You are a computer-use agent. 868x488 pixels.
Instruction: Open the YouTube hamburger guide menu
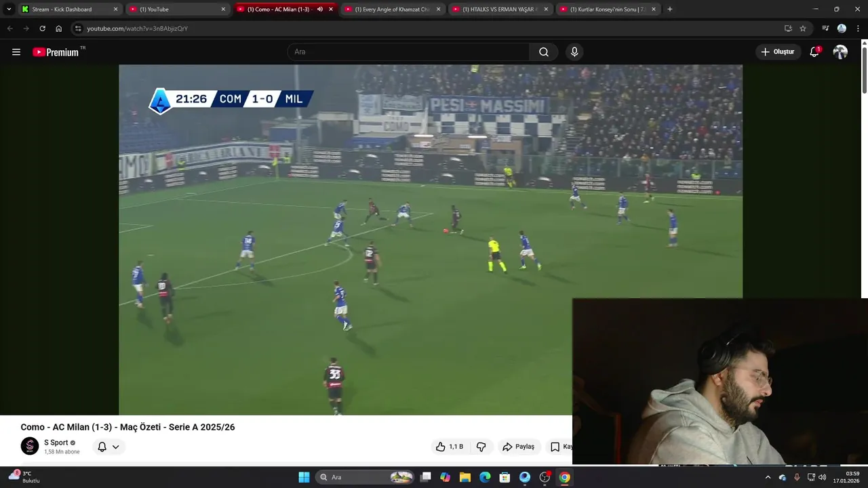point(16,52)
